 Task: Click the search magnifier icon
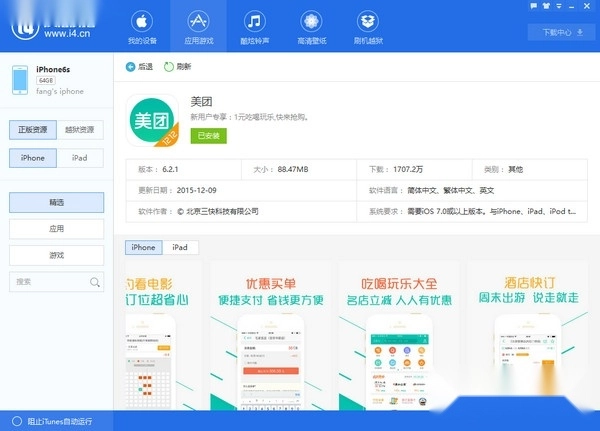(x=95, y=282)
